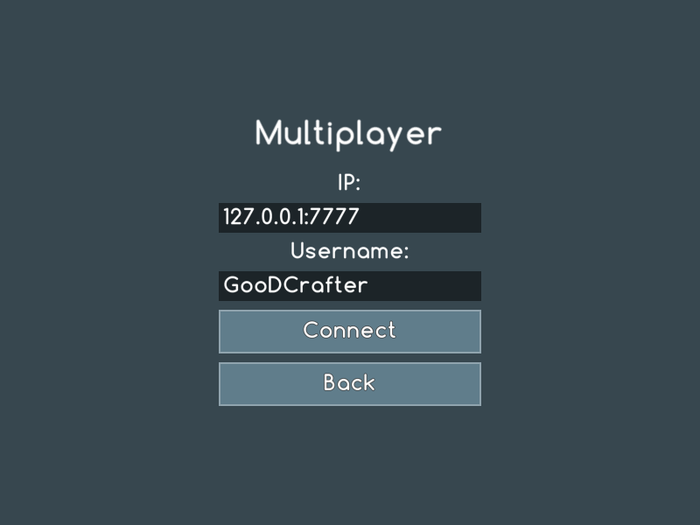This screenshot has height=525, width=700.
Task: Focus the IP address input field
Action: [350, 218]
